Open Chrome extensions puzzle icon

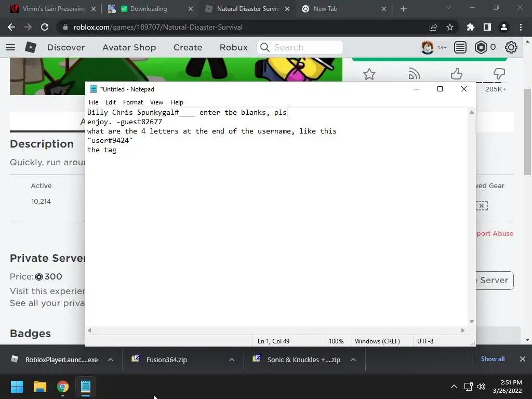pos(470,27)
